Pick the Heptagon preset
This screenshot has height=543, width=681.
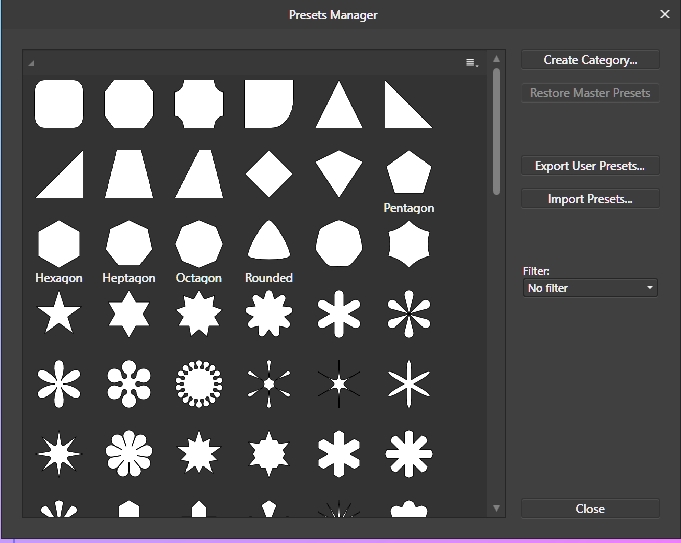tap(129, 243)
